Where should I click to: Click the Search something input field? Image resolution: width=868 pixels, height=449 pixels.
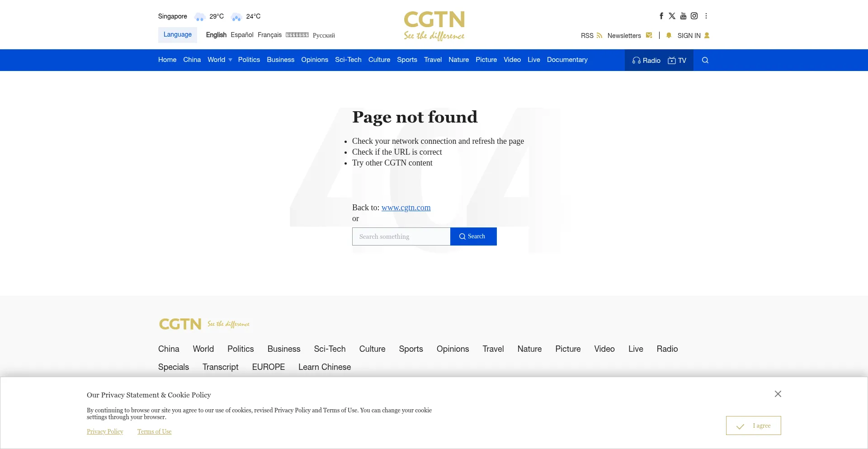[x=401, y=236]
